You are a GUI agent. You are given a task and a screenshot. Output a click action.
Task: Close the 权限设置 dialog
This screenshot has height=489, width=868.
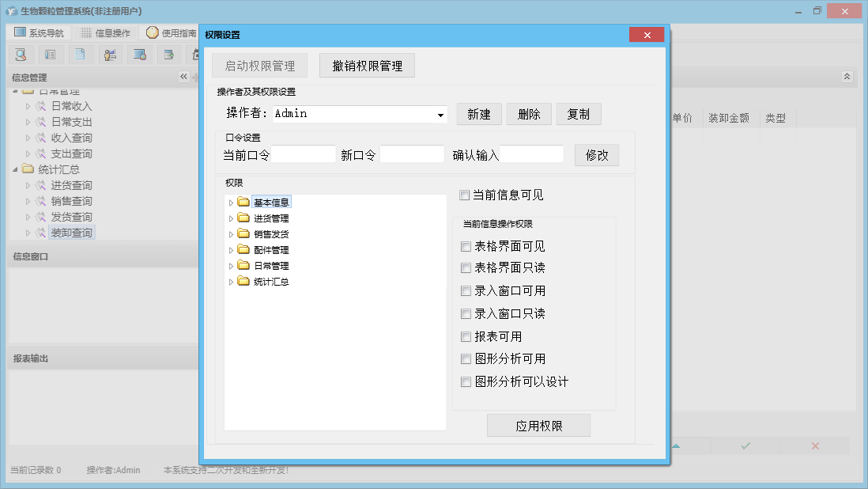tap(647, 35)
